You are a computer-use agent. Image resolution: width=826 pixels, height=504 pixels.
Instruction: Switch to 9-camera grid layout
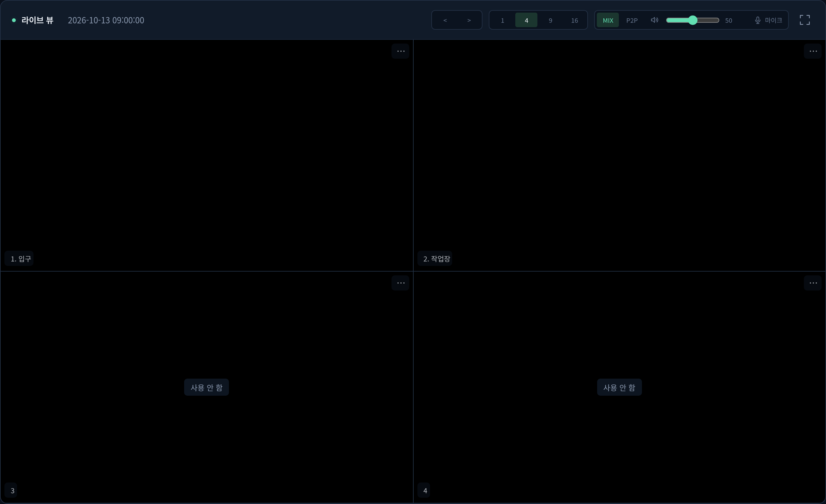[x=550, y=20]
